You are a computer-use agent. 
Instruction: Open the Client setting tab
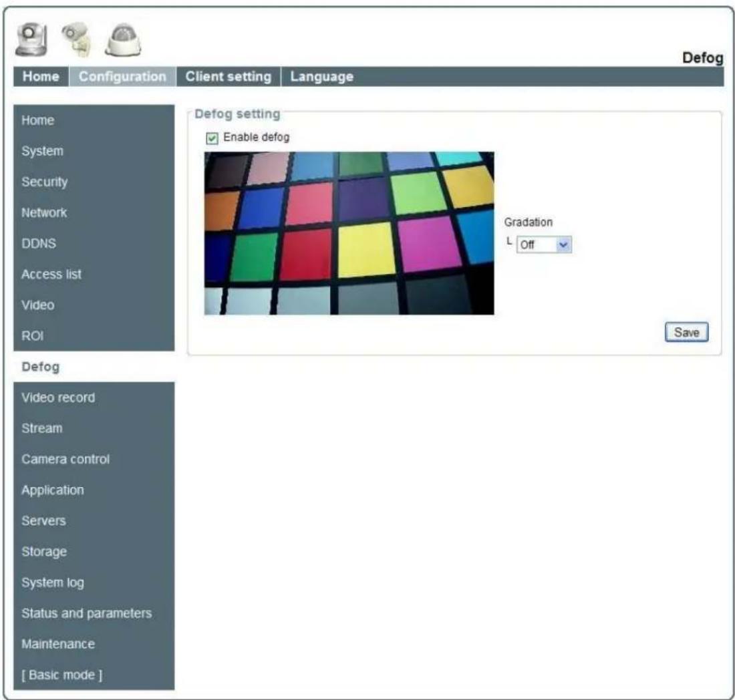[229, 76]
